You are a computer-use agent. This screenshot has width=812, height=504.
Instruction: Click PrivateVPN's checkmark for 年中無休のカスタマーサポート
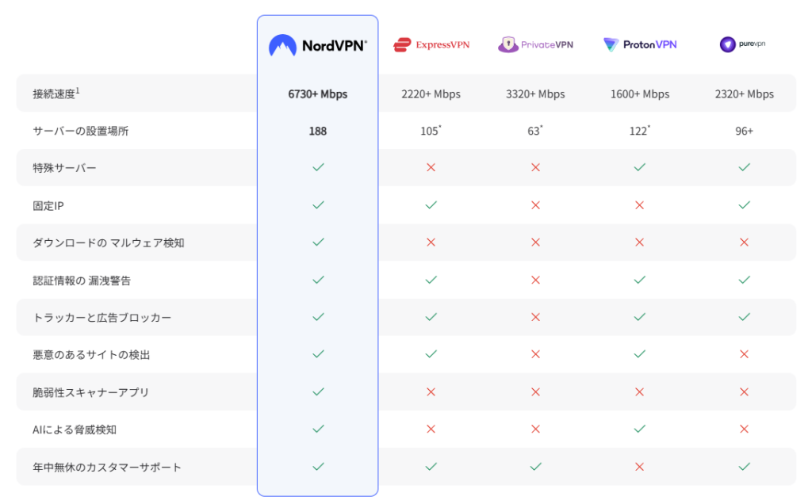[535, 467]
